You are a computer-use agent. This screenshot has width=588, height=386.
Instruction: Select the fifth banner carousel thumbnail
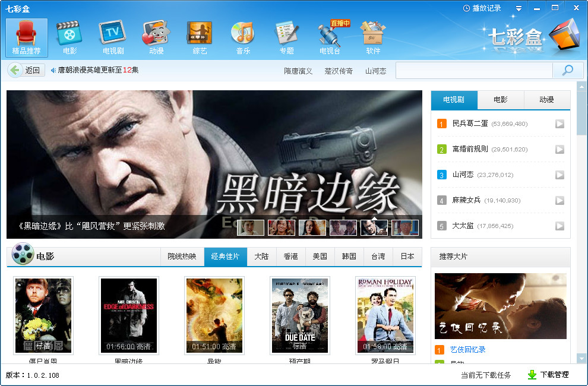[x=374, y=227]
